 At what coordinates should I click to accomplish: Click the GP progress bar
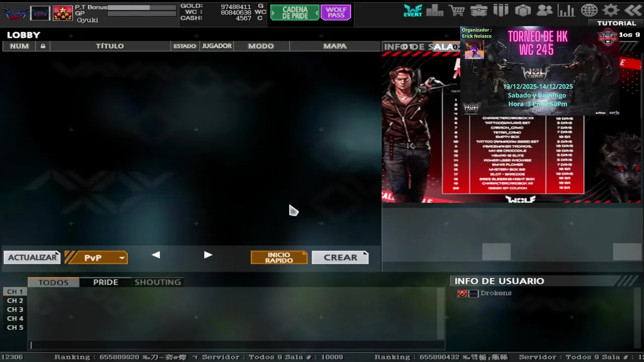(141, 14)
